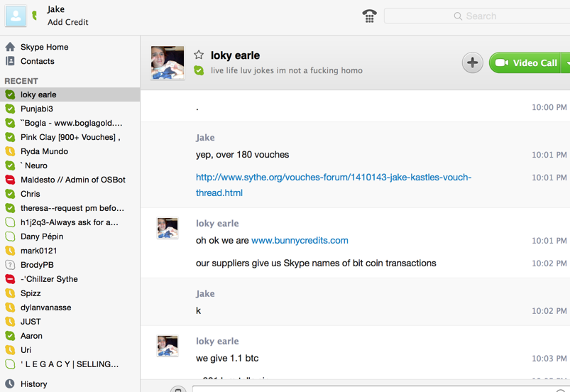Click away status icon beside Spizz
This screenshot has height=392, width=570.
10,293
